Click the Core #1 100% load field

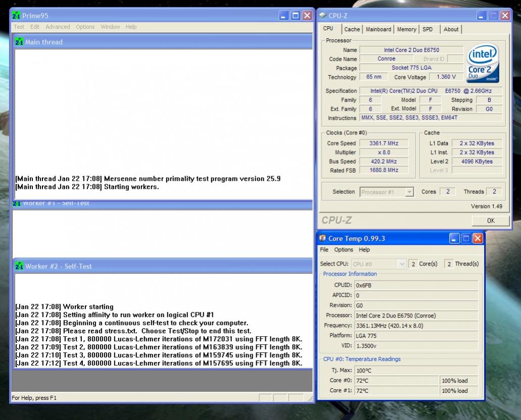[459, 391]
